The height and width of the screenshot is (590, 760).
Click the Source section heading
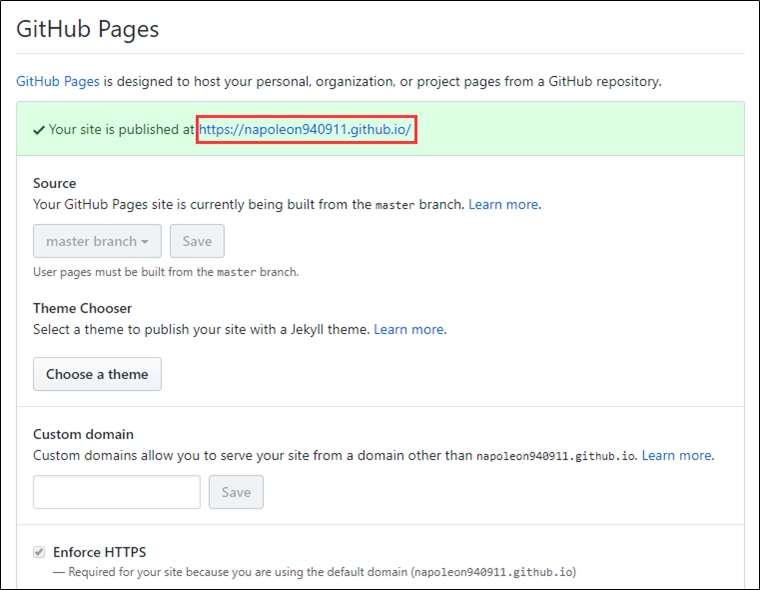point(54,183)
